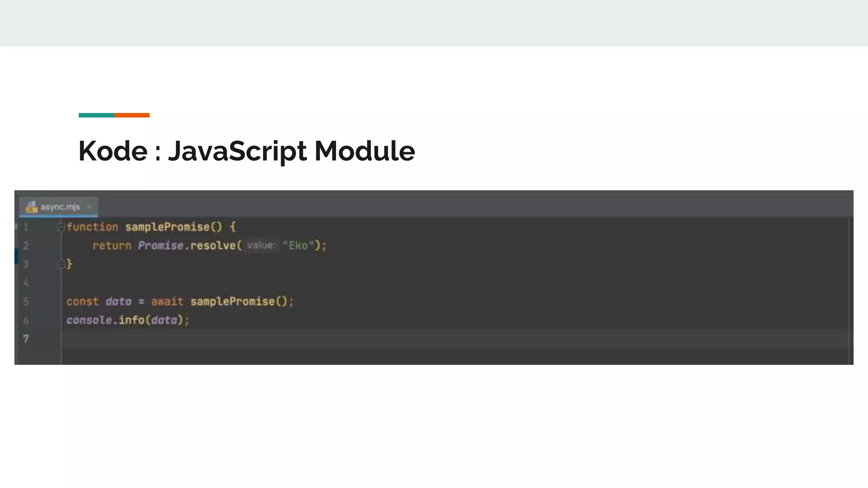Click the async.mjs file type icon

31,207
